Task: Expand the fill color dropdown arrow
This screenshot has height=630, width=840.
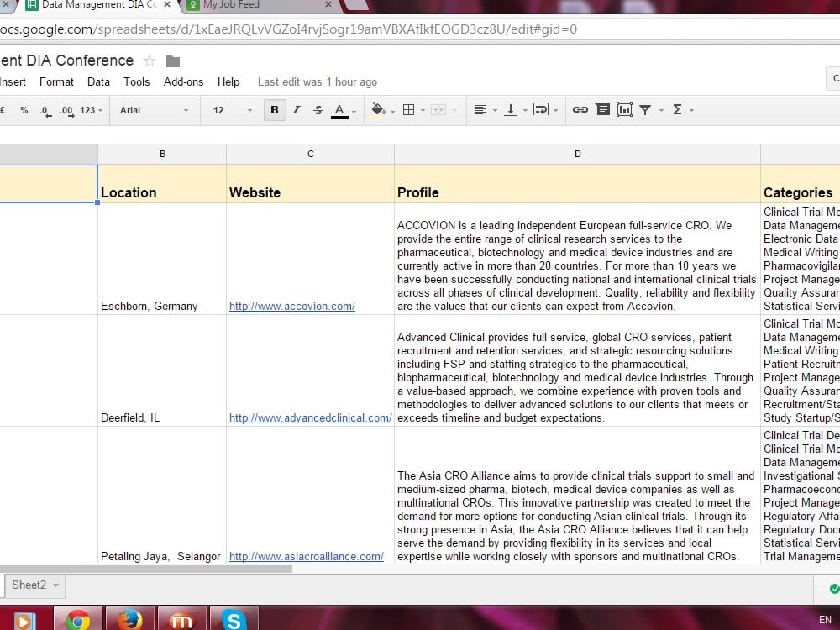Action: [x=392, y=112]
